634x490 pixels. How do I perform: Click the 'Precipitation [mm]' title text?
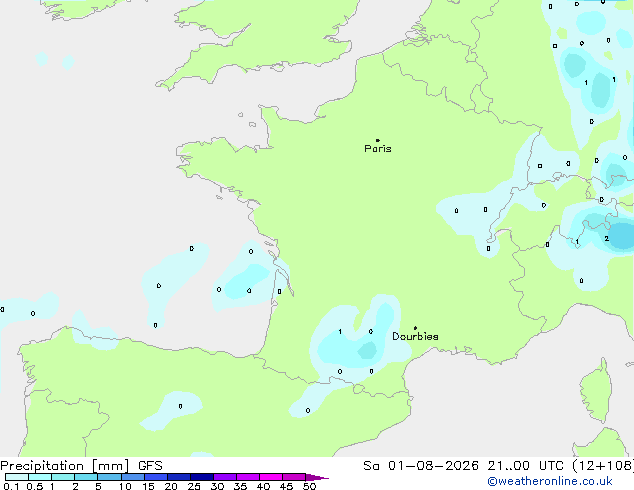pos(65,466)
